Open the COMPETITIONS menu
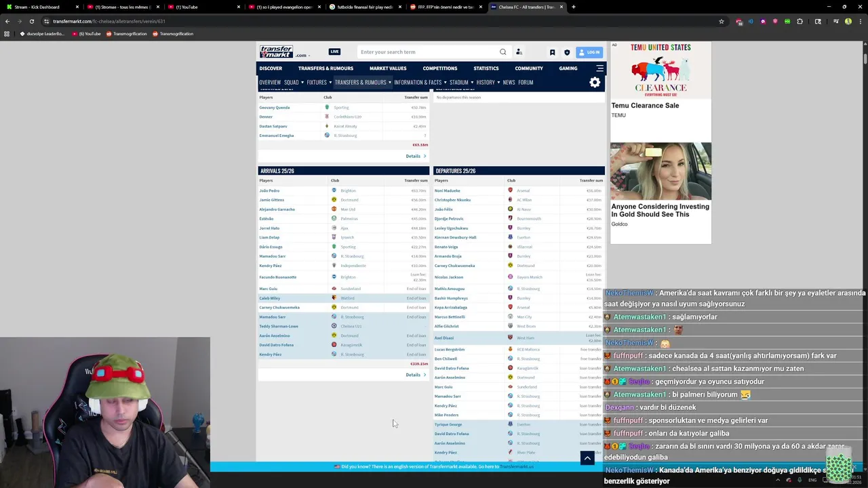Viewport: 868px width, 488px height. point(440,68)
